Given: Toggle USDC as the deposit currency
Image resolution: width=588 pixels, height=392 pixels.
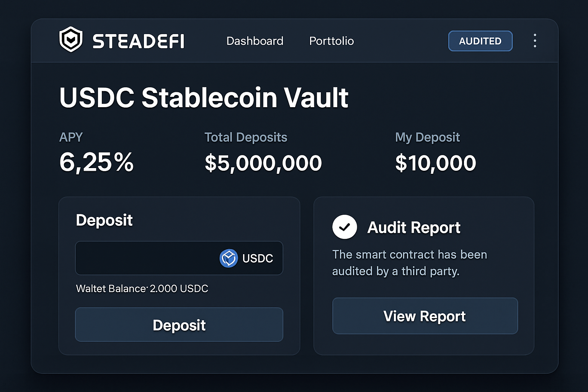Looking at the screenshot, I should (247, 258).
